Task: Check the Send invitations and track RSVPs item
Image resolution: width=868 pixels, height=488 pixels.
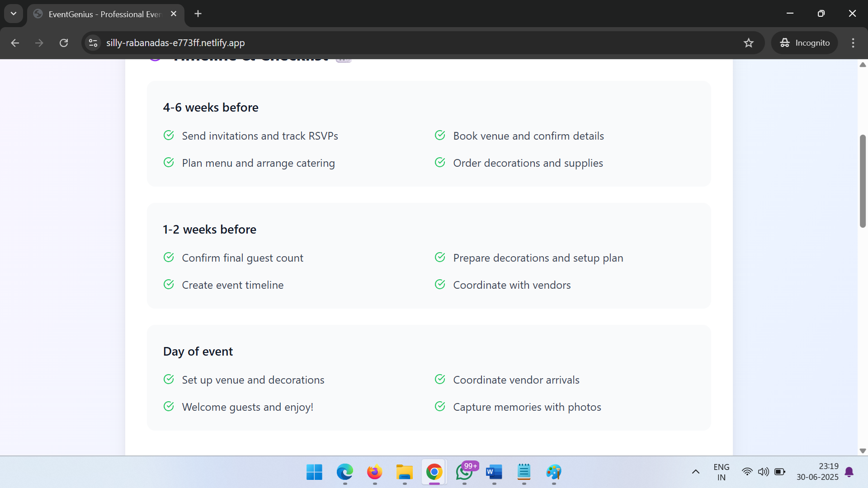Action: (169, 136)
